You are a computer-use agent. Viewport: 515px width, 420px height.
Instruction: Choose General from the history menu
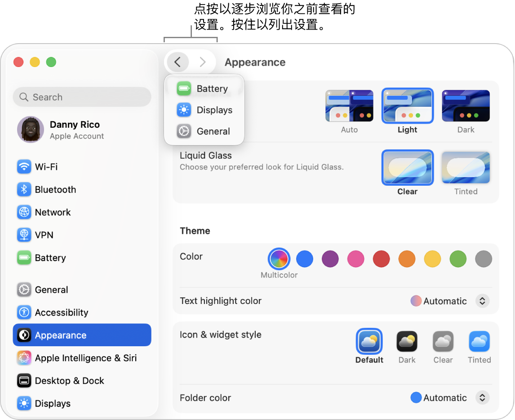pos(204,131)
